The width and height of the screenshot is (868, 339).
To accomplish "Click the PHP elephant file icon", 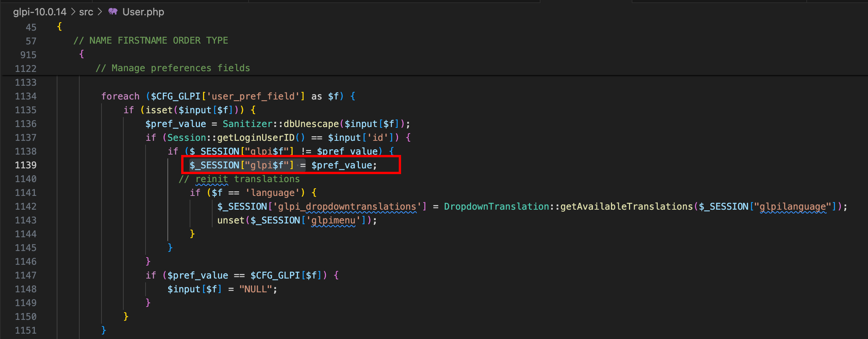I will click(113, 11).
